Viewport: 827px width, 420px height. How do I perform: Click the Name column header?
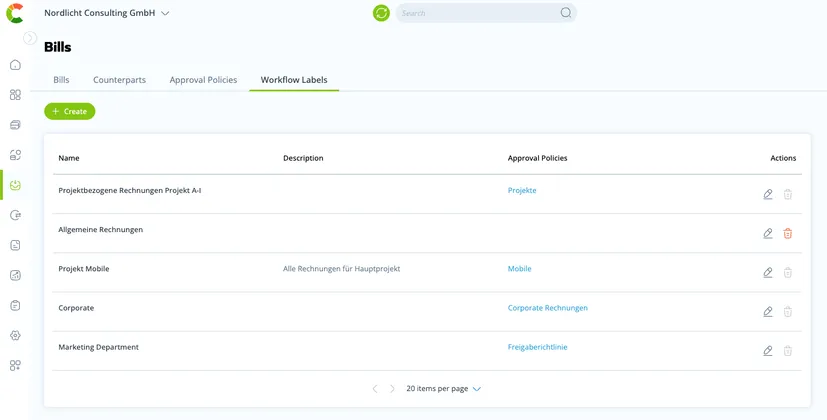pyautogui.click(x=69, y=158)
